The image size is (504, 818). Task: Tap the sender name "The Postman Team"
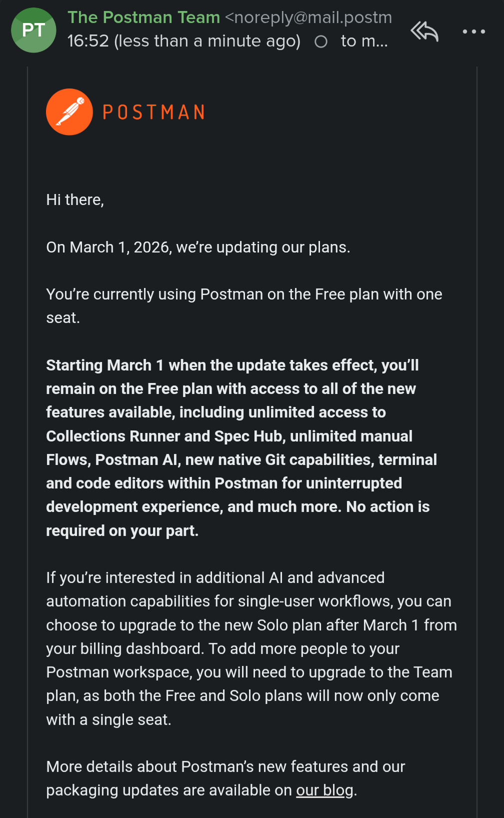coord(144,17)
